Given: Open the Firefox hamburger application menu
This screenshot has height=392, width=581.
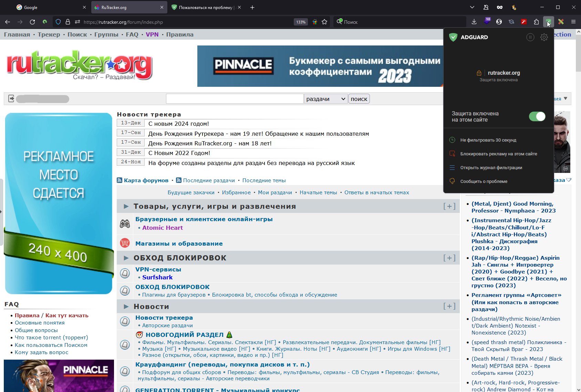Looking at the screenshot, I should coord(573,22).
